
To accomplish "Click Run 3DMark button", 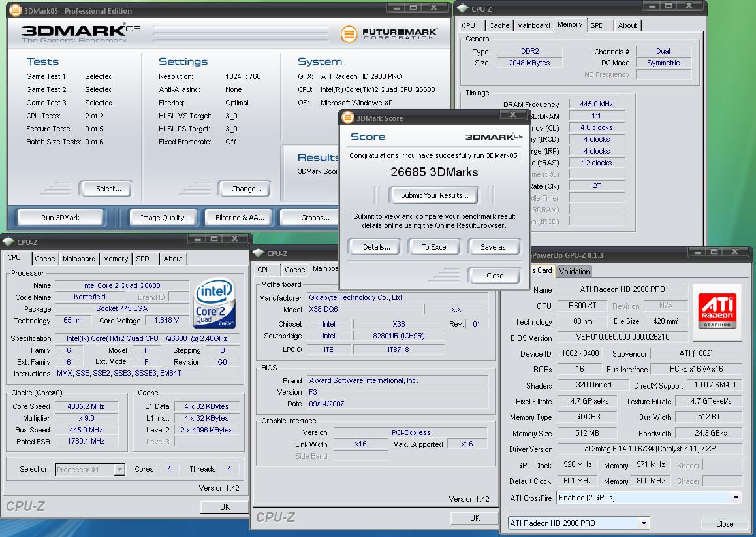I will coord(60,218).
